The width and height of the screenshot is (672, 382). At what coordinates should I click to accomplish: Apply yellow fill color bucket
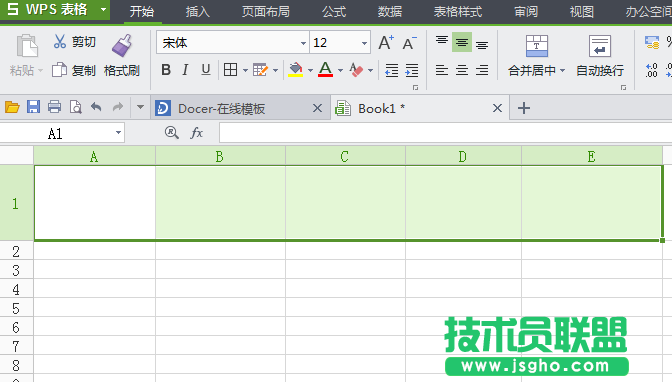[296, 69]
